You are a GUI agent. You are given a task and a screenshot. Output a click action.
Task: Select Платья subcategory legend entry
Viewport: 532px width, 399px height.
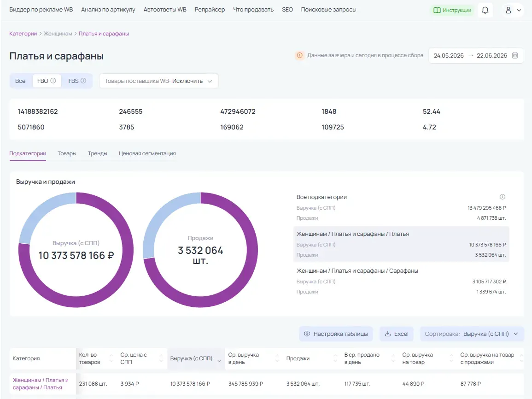401,244
